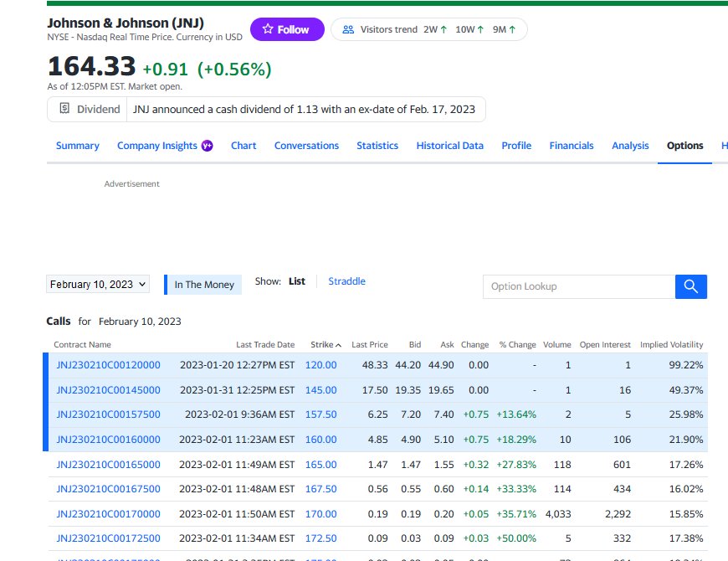Switch to the Analysis tab
This screenshot has width=728, height=561.
pos(630,146)
